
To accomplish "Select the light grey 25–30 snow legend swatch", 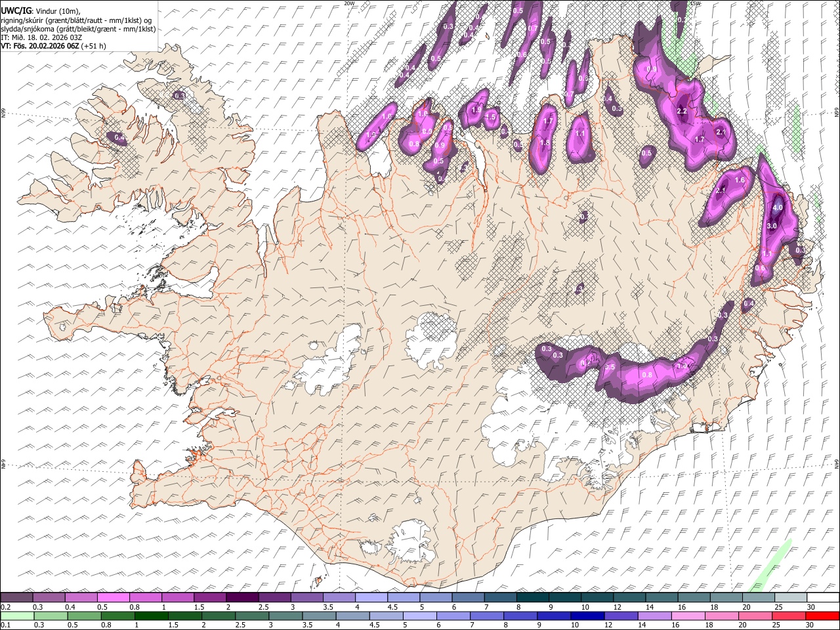I will coord(791,598).
